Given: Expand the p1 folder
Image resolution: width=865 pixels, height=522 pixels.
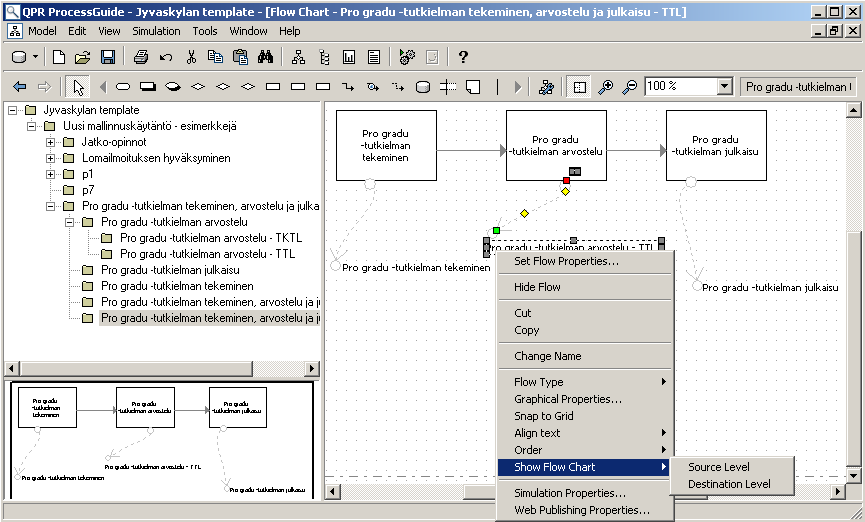Looking at the screenshot, I should (50, 174).
